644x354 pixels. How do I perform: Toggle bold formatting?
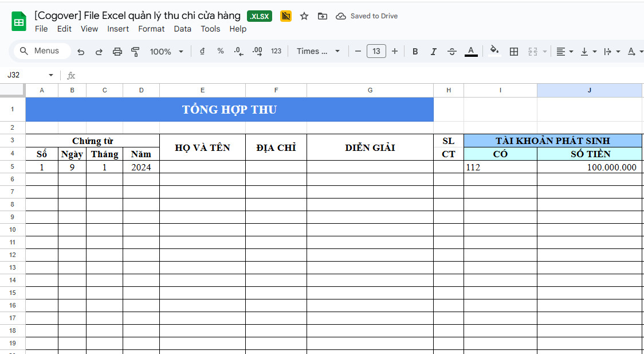point(415,51)
